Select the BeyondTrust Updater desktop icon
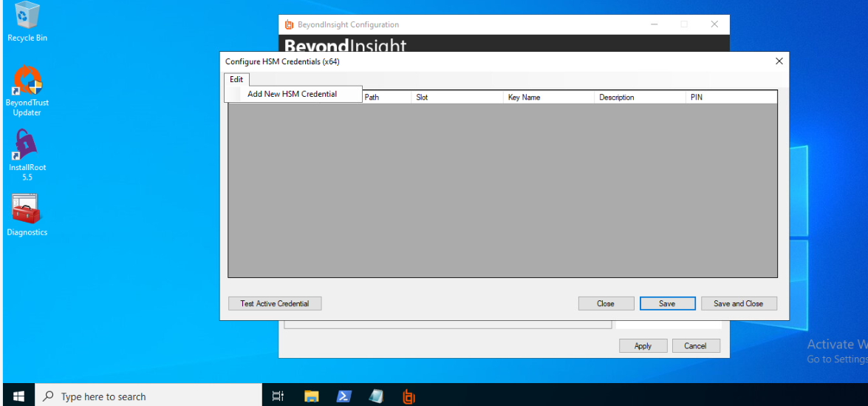The width and height of the screenshot is (868, 406). 27,91
